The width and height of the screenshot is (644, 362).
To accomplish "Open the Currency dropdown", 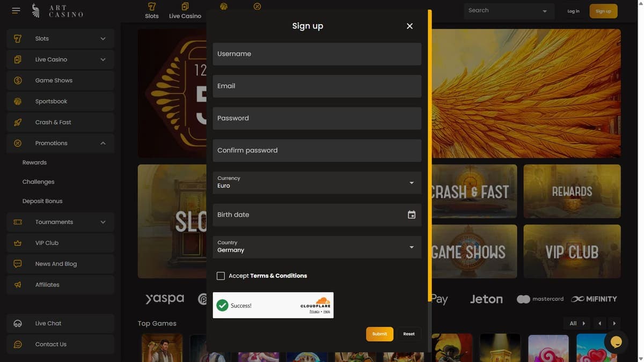I will (x=317, y=182).
